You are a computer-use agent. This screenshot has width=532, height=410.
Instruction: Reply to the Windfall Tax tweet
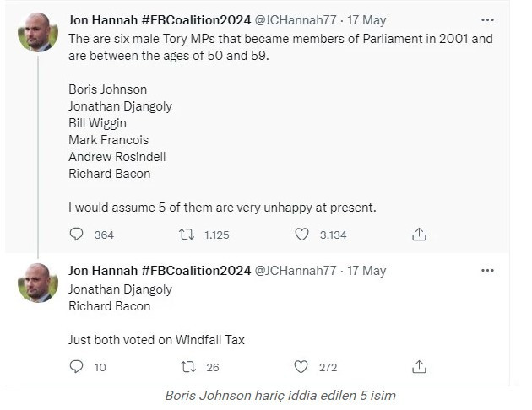pos(76,367)
